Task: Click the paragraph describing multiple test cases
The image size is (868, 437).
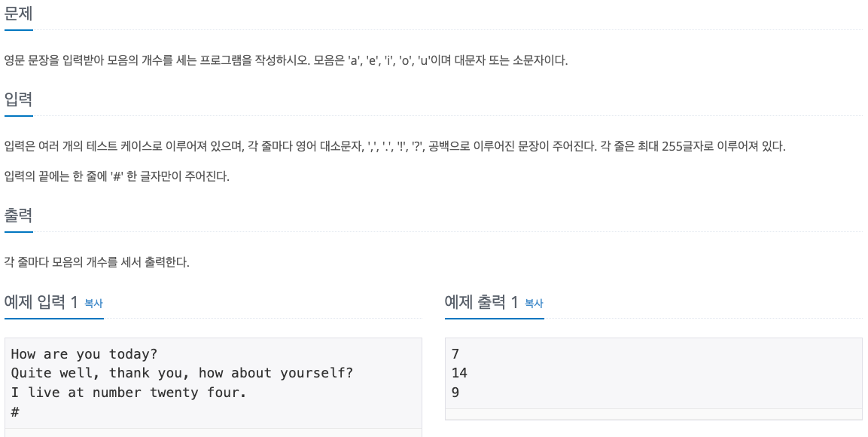Action: [x=394, y=146]
